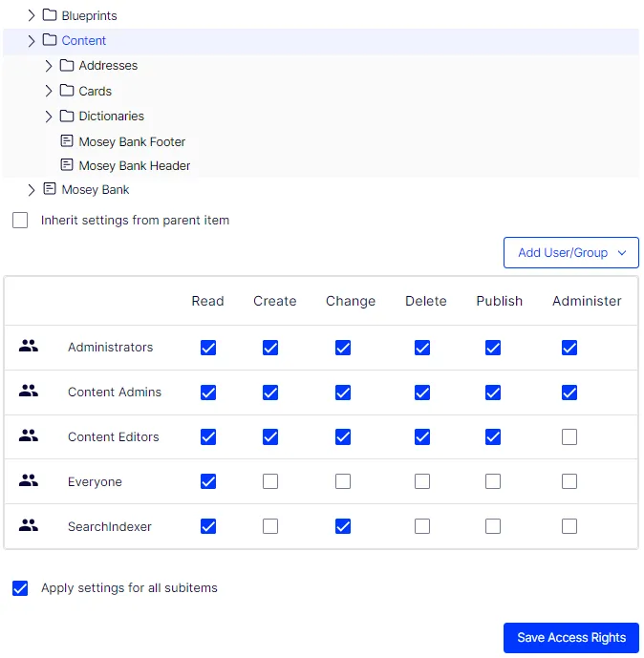Enable Delete for SearchIndexer
The width and height of the screenshot is (644, 658).
[422, 526]
